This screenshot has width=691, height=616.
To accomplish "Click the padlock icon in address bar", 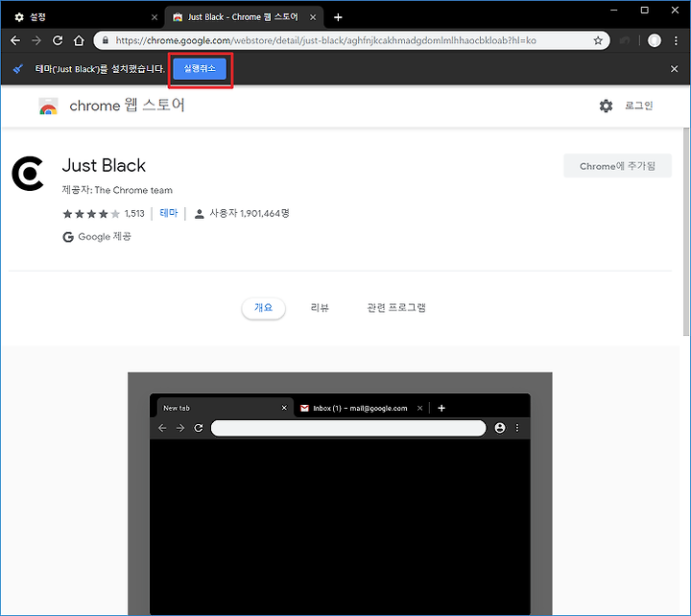I will point(105,40).
